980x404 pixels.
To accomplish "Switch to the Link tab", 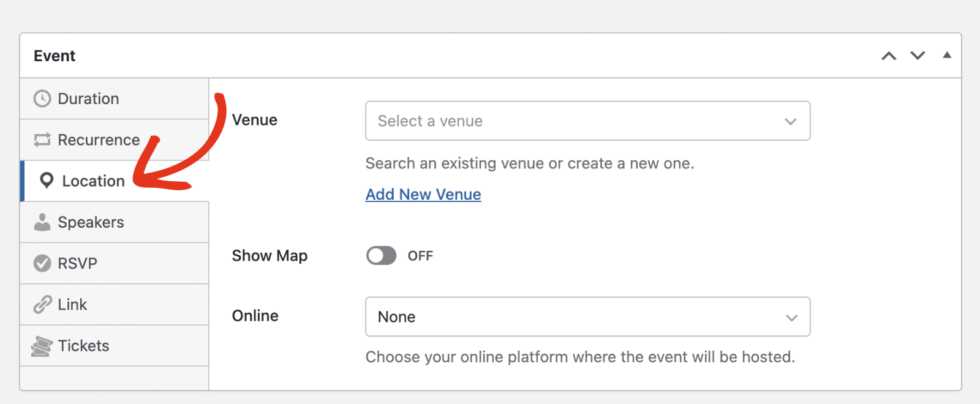I will 115,304.
